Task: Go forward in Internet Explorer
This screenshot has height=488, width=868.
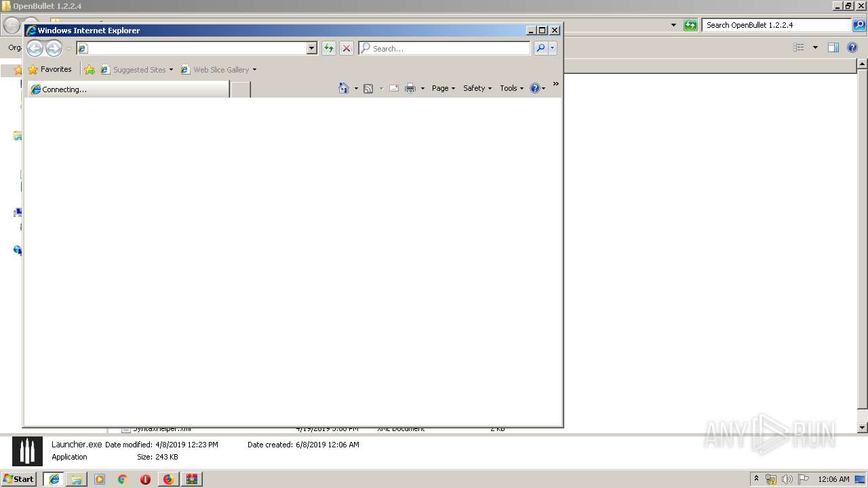Action: (x=54, y=48)
